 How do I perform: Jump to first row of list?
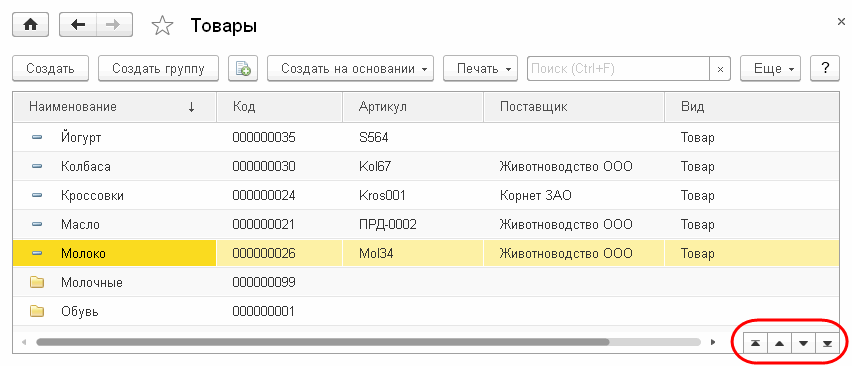pos(755,343)
